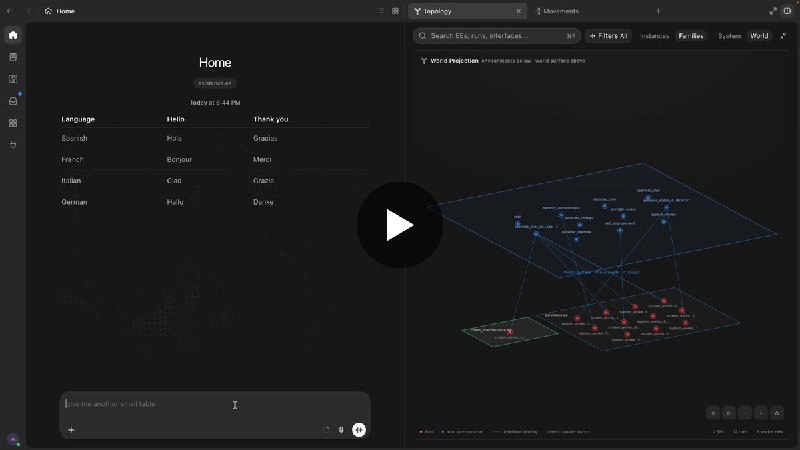Click the round voice waveform send button
The width and height of the screenshot is (800, 450).
click(x=359, y=430)
